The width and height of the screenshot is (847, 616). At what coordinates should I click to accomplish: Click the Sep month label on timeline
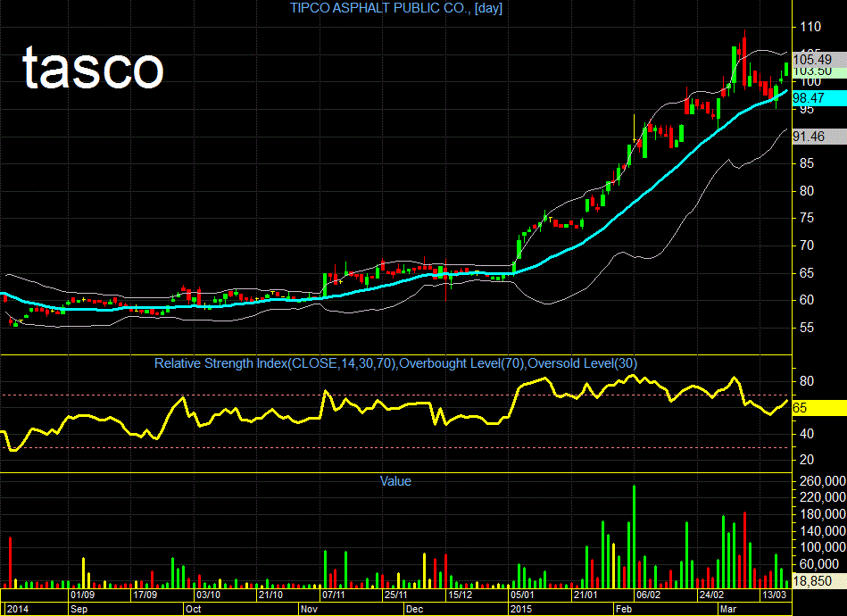click(x=79, y=609)
